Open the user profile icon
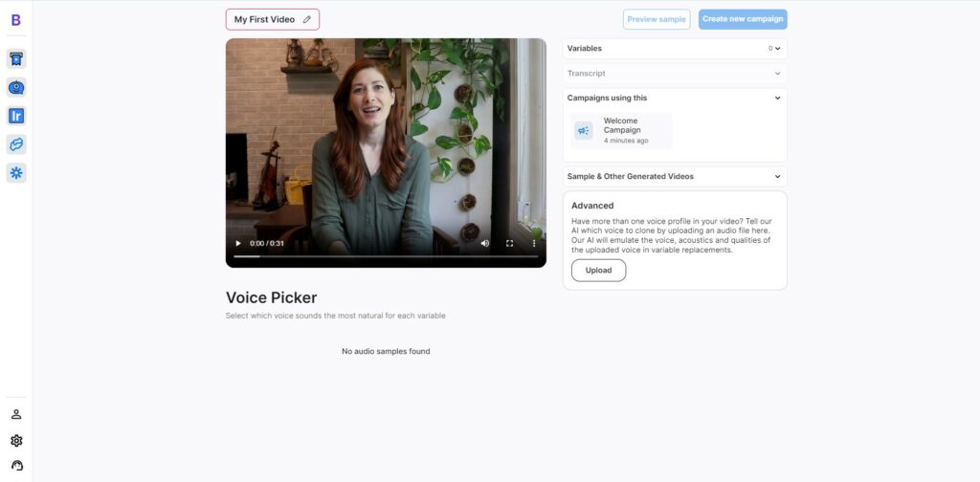 pos(16,414)
